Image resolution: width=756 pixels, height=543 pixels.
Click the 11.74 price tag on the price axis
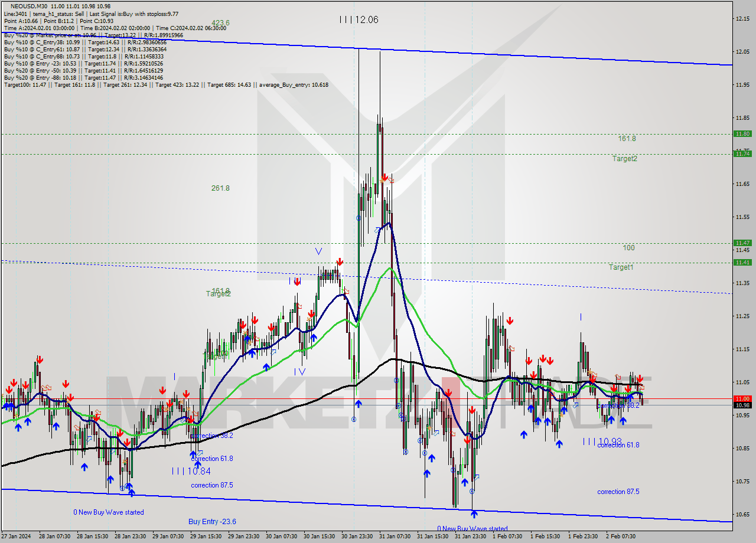[x=742, y=153]
